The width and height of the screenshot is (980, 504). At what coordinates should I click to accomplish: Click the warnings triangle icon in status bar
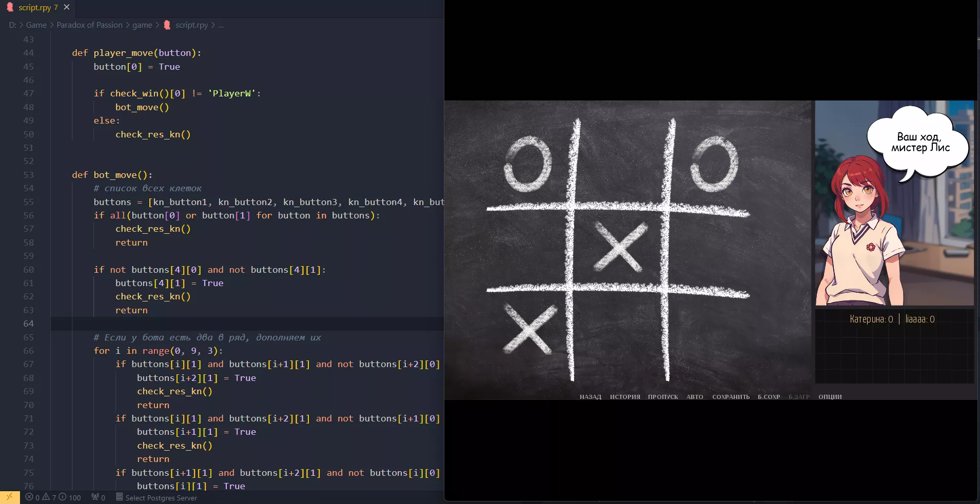46,497
